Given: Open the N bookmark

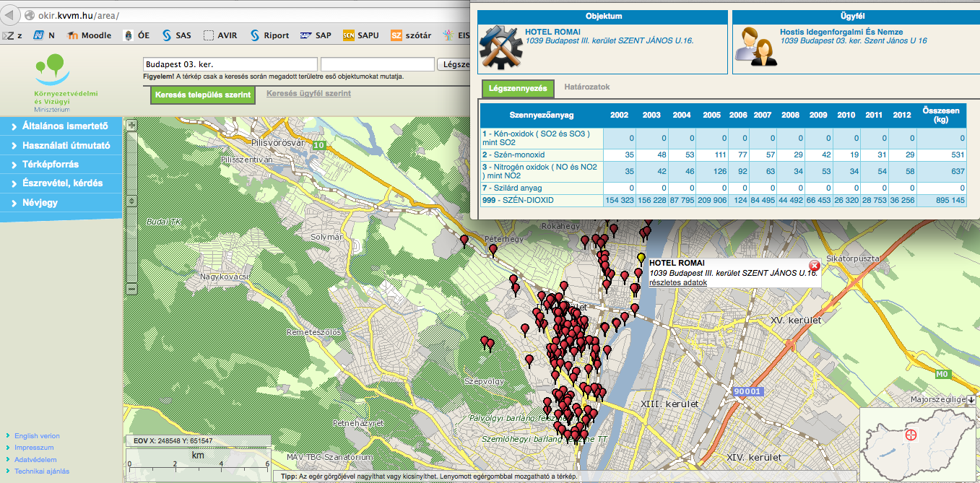Looking at the screenshot, I should click(44, 35).
